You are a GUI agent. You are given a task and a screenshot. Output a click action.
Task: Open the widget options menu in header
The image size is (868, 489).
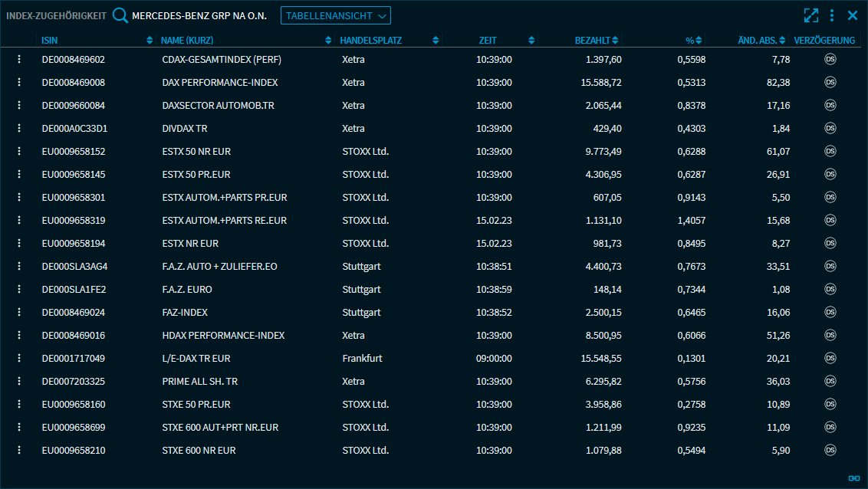pyautogui.click(x=832, y=15)
